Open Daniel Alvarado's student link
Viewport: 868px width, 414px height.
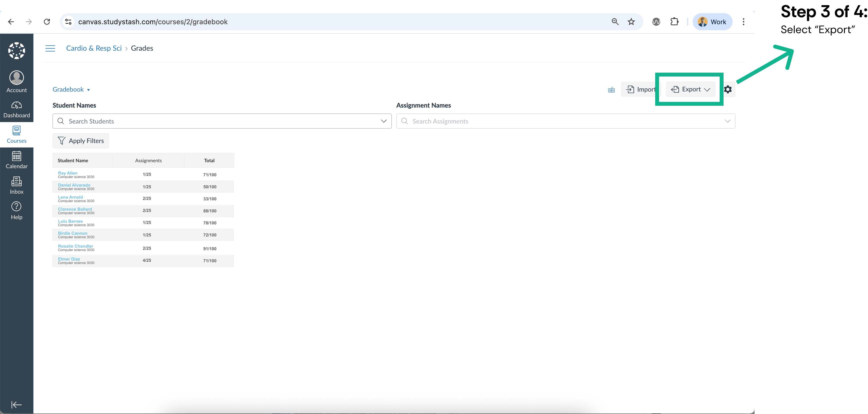point(74,185)
